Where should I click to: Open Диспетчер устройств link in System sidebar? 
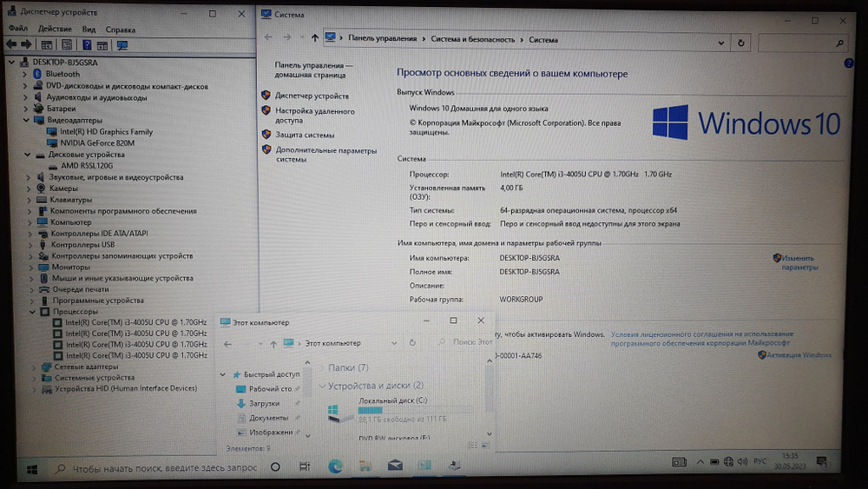pos(312,96)
